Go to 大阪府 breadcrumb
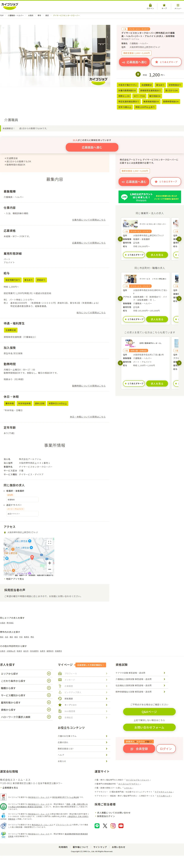This screenshot has height=868, width=184. point(31,15)
